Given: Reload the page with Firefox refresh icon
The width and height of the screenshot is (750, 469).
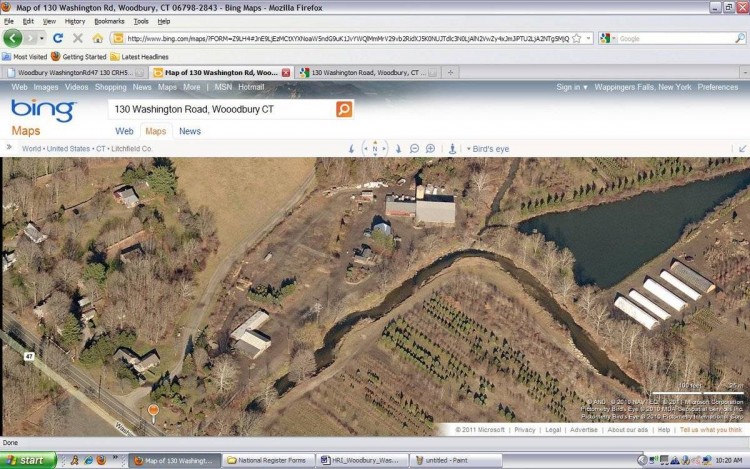Looking at the screenshot, I should 58,38.
